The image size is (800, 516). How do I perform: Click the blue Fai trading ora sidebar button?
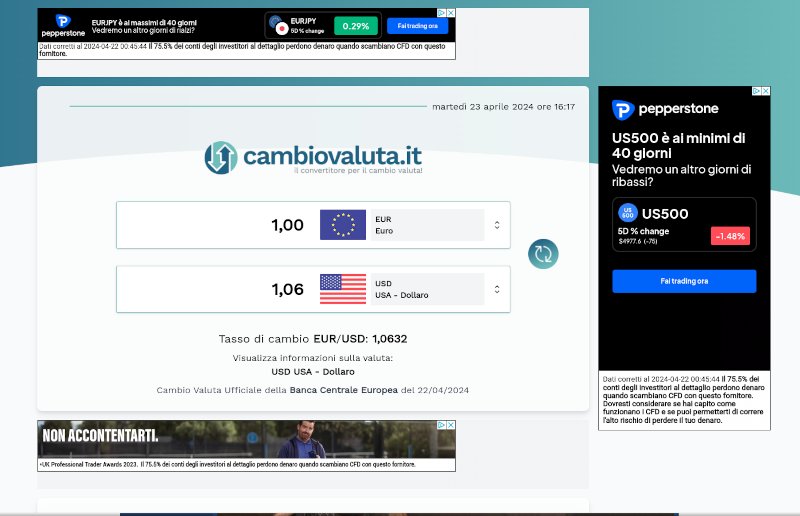tap(684, 281)
